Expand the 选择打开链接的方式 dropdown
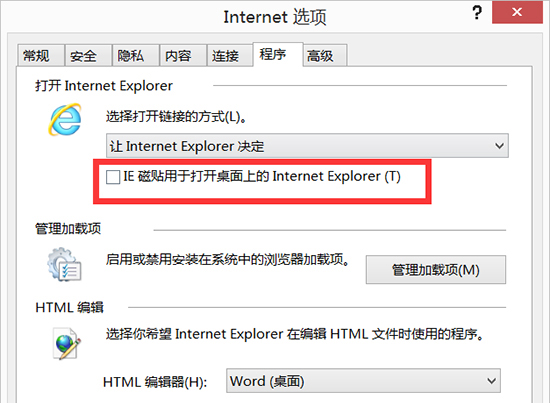Screen dimensions: 550x403 click(499, 146)
